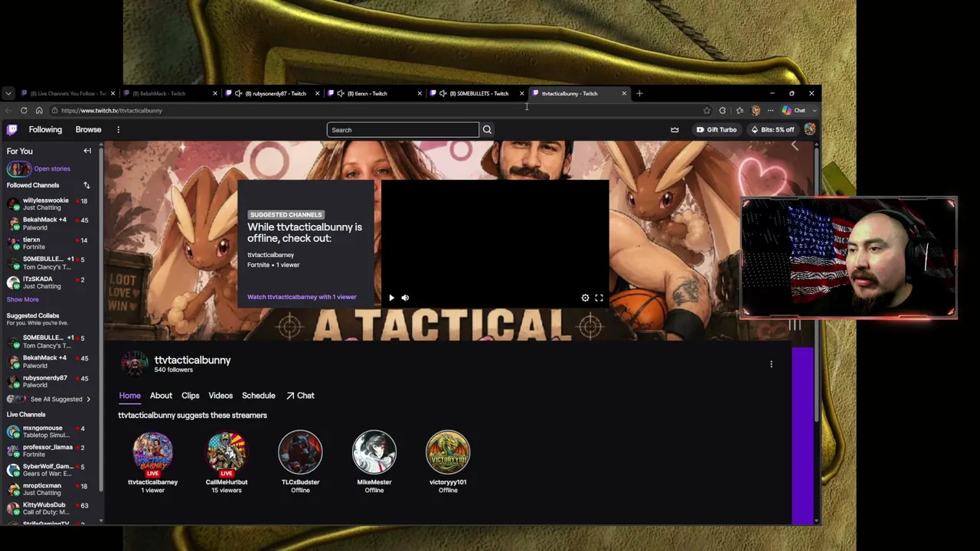
Task: Open CallMeHurlbut suggested streamer avatar
Action: tap(227, 452)
